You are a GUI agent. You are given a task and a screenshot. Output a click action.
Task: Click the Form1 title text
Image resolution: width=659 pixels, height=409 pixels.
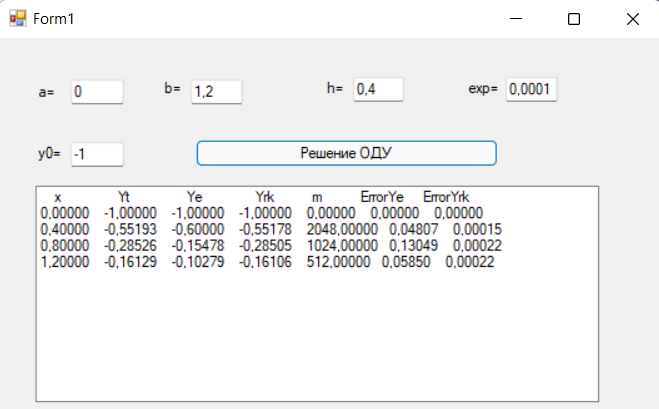53,19
